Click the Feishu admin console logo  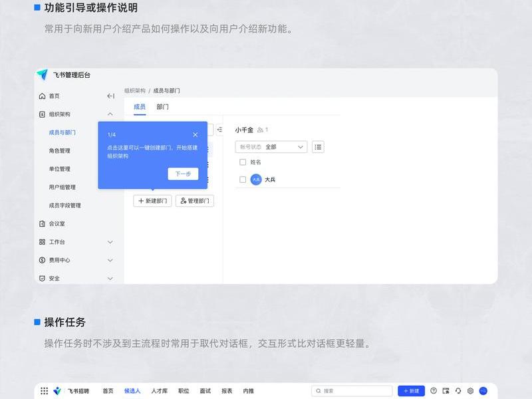43,74
